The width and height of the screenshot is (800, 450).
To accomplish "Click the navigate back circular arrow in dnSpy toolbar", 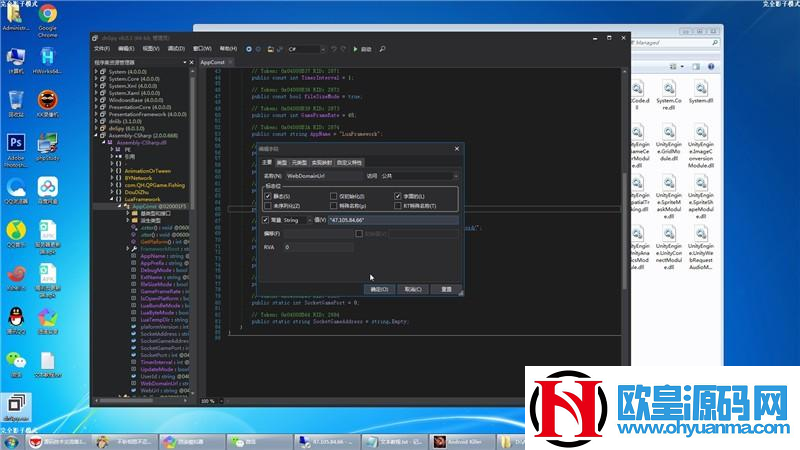I will pyautogui.click(x=249, y=49).
